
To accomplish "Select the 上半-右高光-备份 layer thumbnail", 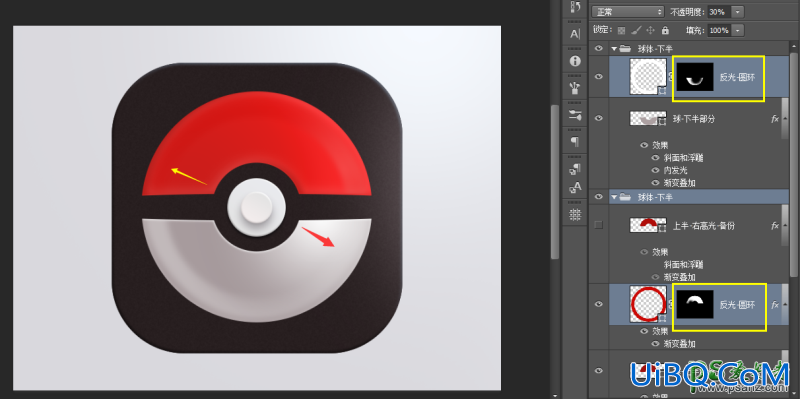I will [x=648, y=225].
